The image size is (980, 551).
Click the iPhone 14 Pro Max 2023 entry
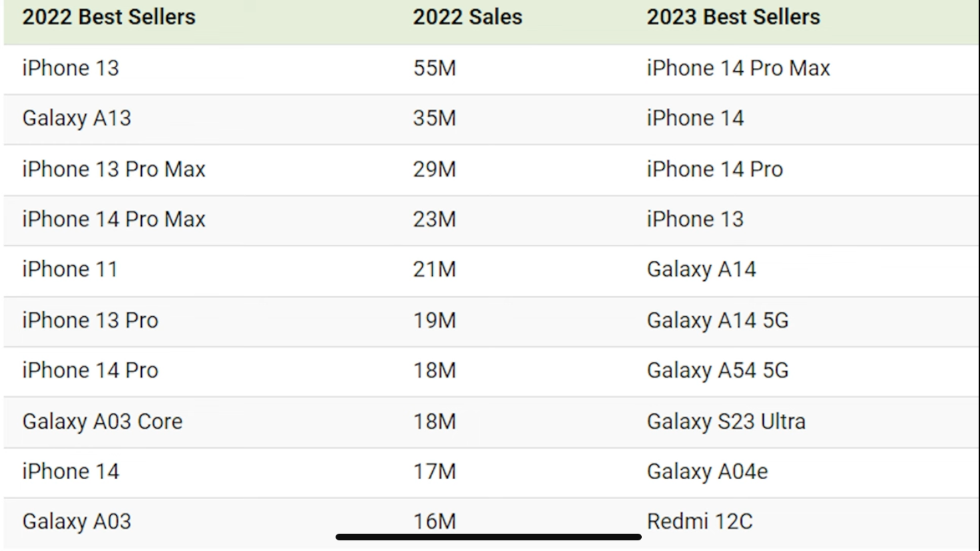(x=738, y=69)
